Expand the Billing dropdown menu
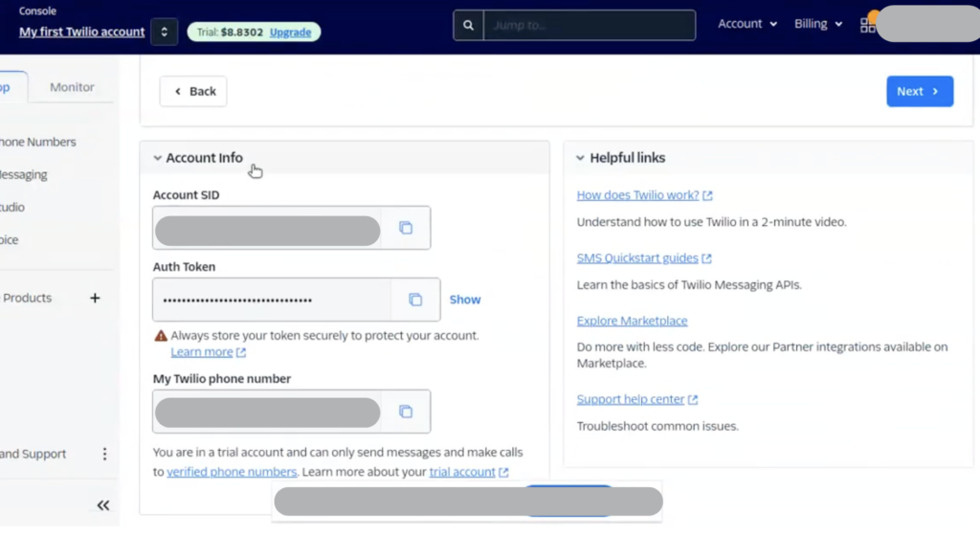980x558 pixels. point(817,24)
